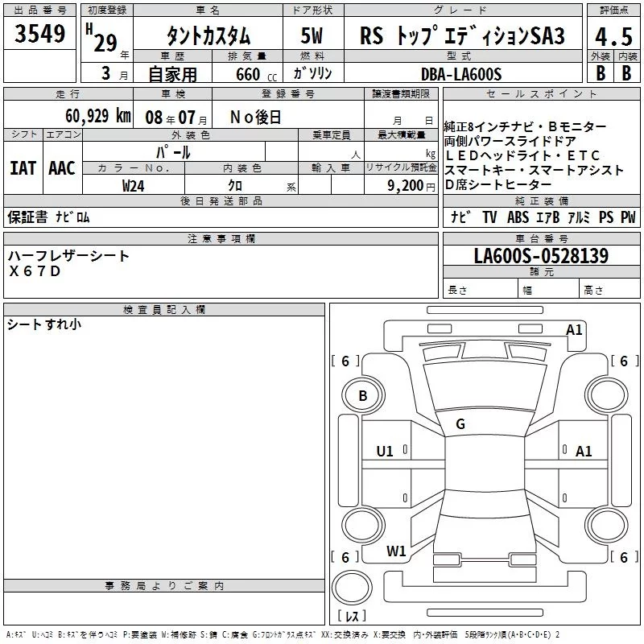The image size is (644, 644).
Task: Select fuel type ガソリン
Action: pos(312,73)
